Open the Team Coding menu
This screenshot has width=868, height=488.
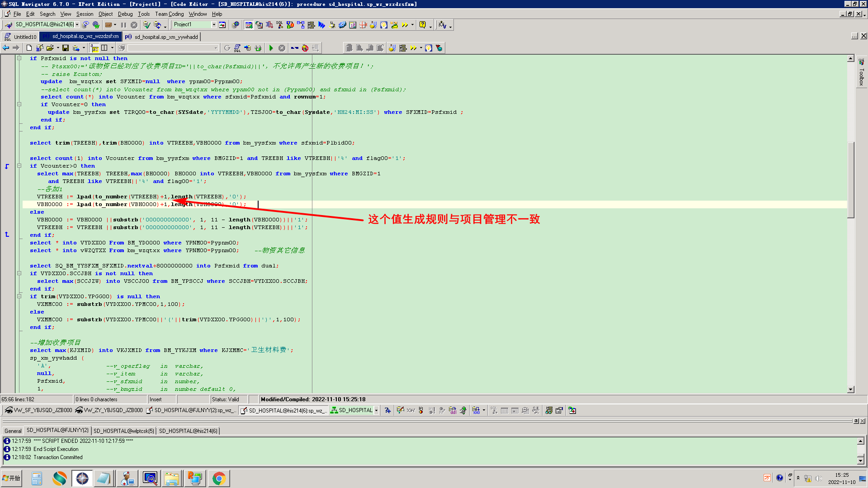[x=169, y=14]
